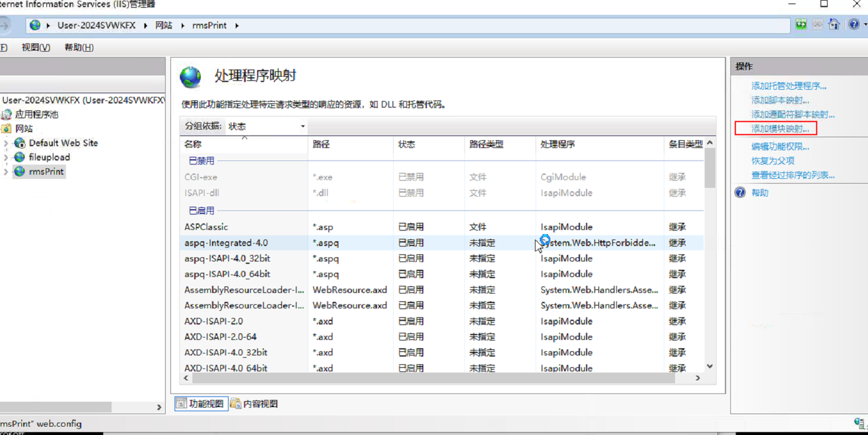
Task: Open the 帮助(H) menu
Action: [x=79, y=48]
